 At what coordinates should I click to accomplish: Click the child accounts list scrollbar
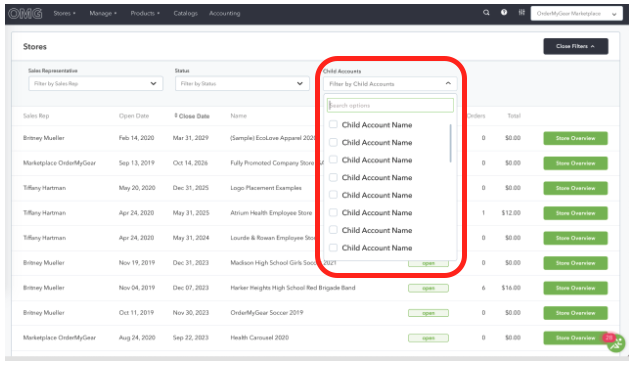[450, 143]
